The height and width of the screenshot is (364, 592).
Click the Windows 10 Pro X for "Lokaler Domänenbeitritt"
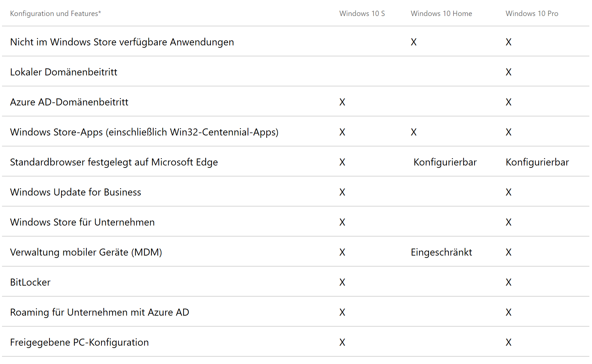tap(508, 72)
